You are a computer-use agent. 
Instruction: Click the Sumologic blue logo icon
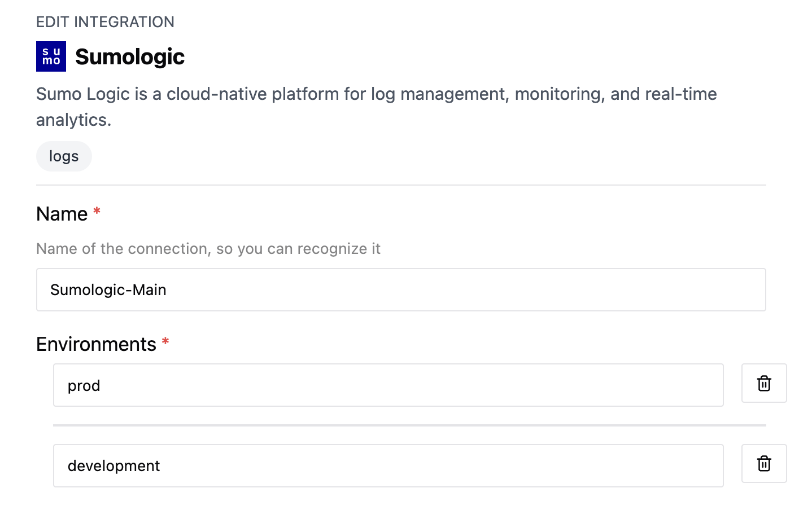pyautogui.click(x=51, y=56)
